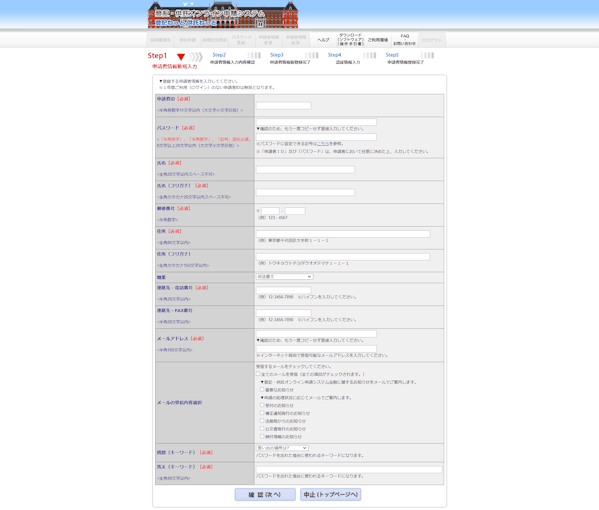Image resolution: width=599 pixels, height=510 pixels.
Task: Click the greyed ログアウト menu item
Action: 432,40
